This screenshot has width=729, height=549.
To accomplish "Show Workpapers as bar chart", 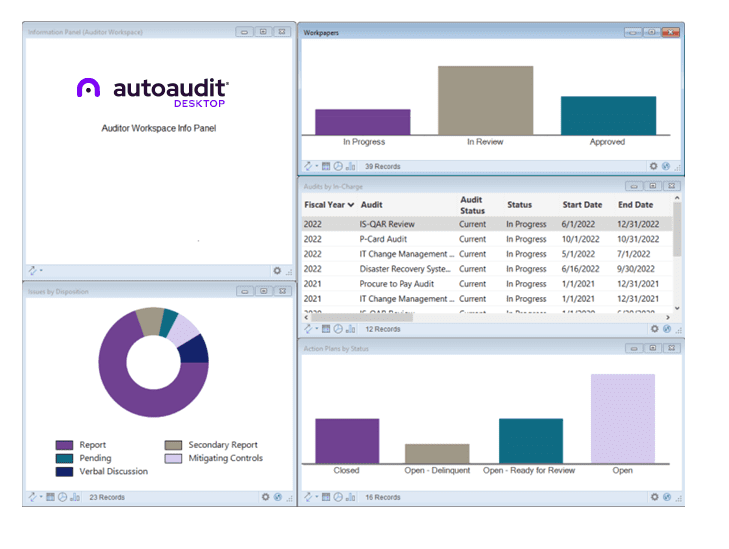I will (351, 166).
